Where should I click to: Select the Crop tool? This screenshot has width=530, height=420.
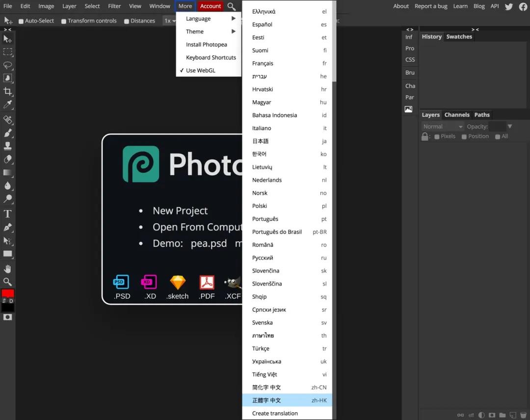(x=8, y=91)
